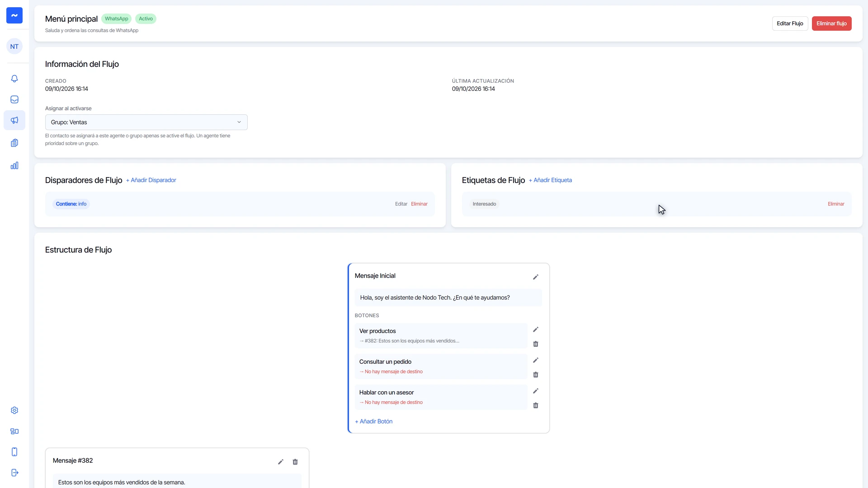This screenshot has height=488, width=868.
Task: Click the Menú principal flow title
Action: point(71,19)
